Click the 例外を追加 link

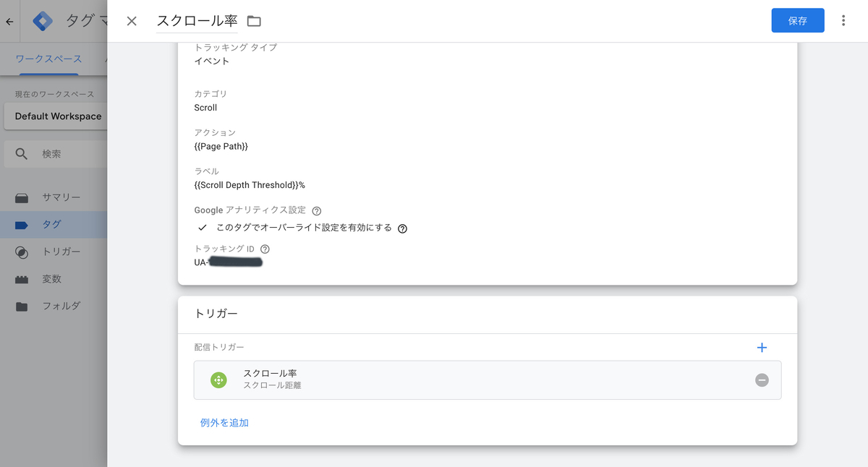tap(223, 423)
